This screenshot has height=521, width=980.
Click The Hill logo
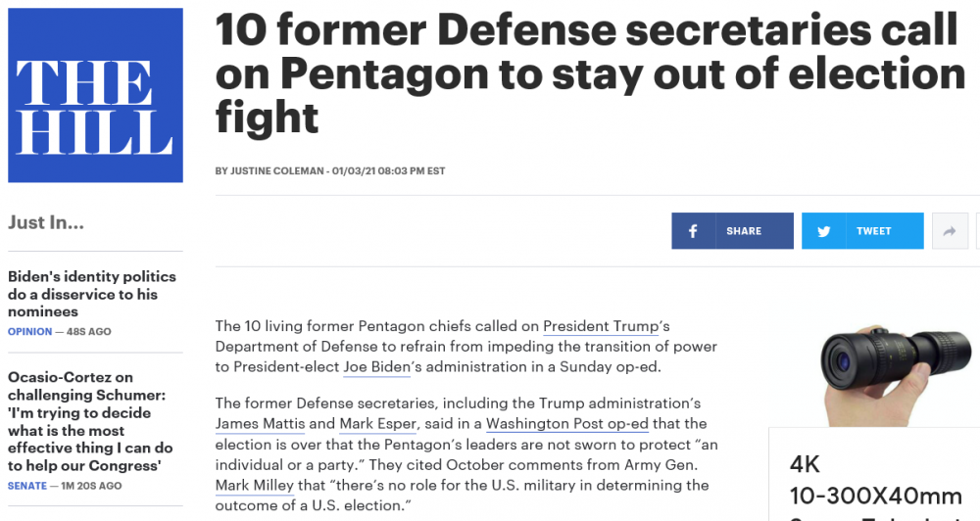click(x=95, y=95)
